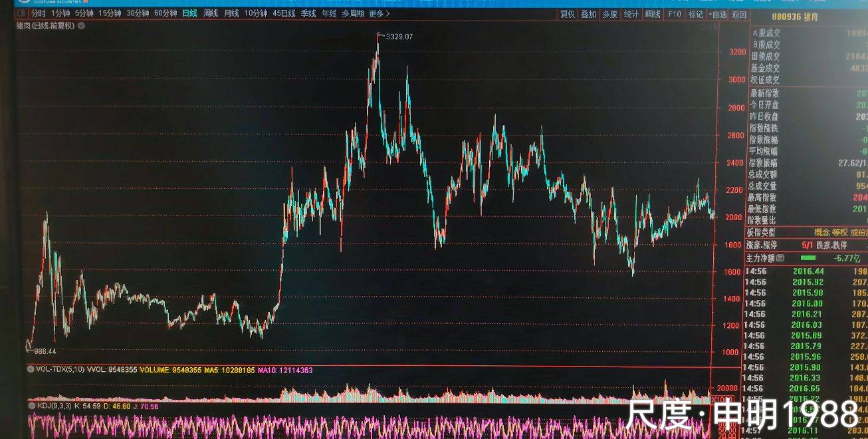Expand the 更多 periods menu
The width and height of the screenshot is (868, 439).
(x=380, y=13)
